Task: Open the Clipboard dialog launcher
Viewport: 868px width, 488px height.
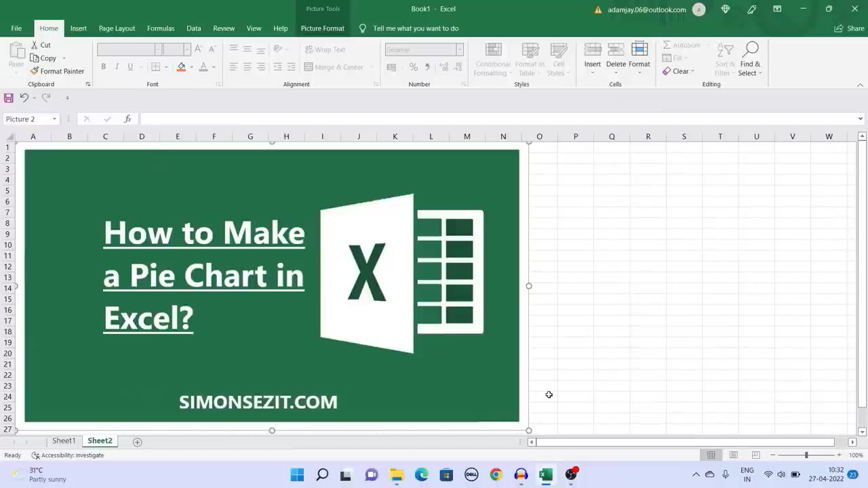Action: [88, 84]
